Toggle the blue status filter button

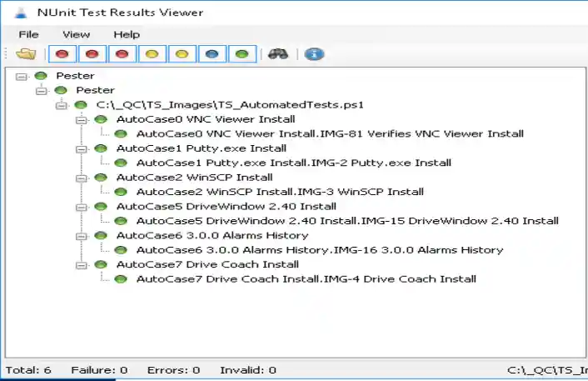[x=212, y=54]
